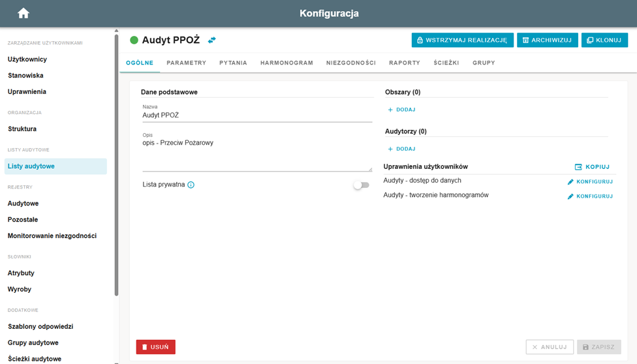Open the HARMONOGRAM tab
Viewport: 637px width, 364px height.
[287, 63]
